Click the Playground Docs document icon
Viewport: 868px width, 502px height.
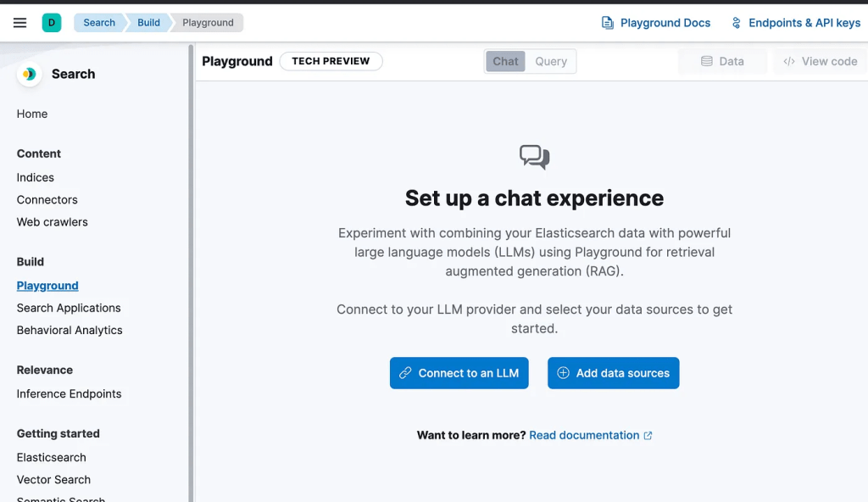click(608, 23)
